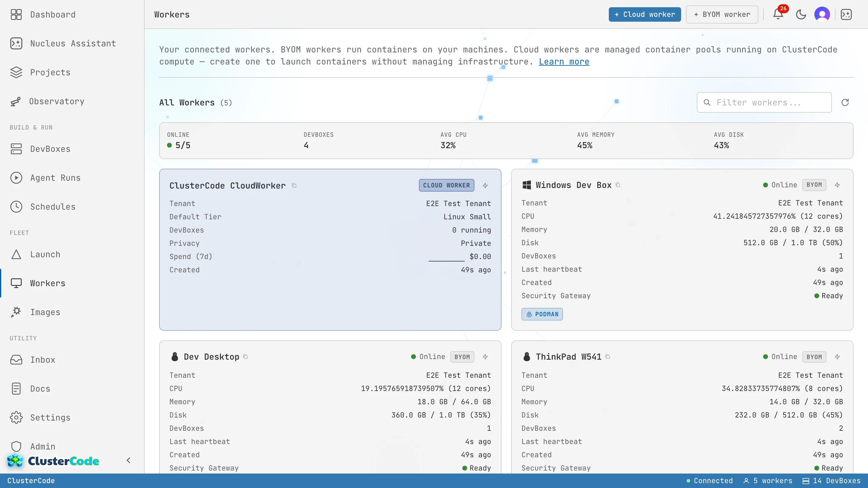Focus the Filter workers search field
This screenshot has width=868, height=488.
click(x=764, y=102)
